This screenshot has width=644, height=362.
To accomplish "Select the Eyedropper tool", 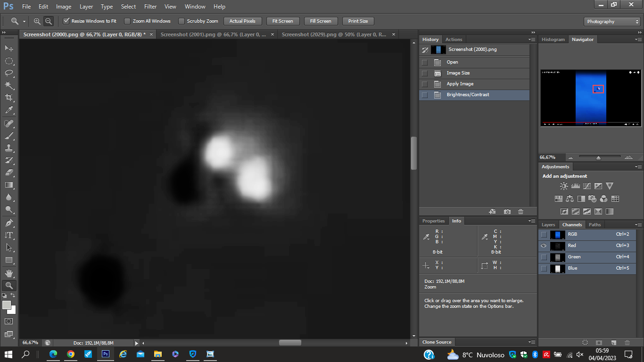I will click(9, 110).
